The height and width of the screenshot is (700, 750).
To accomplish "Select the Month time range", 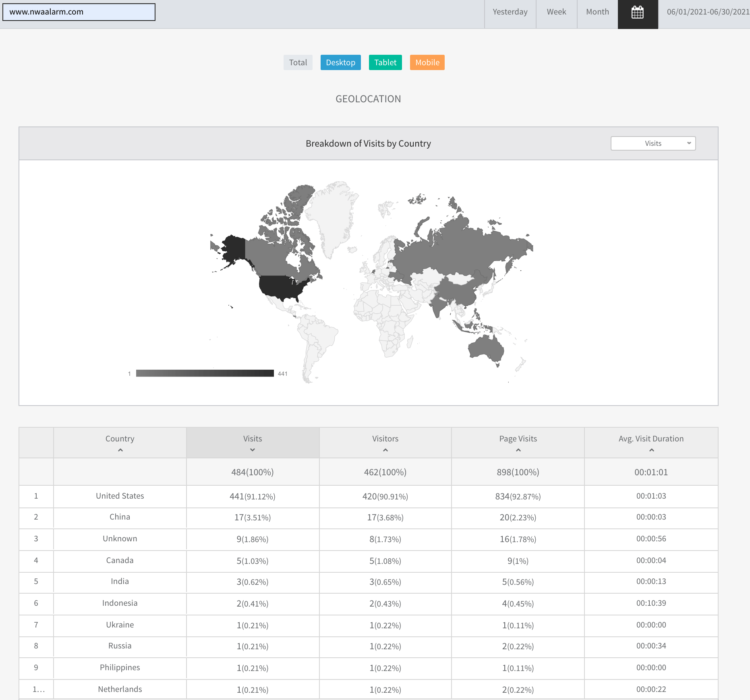I will [597, 12].
